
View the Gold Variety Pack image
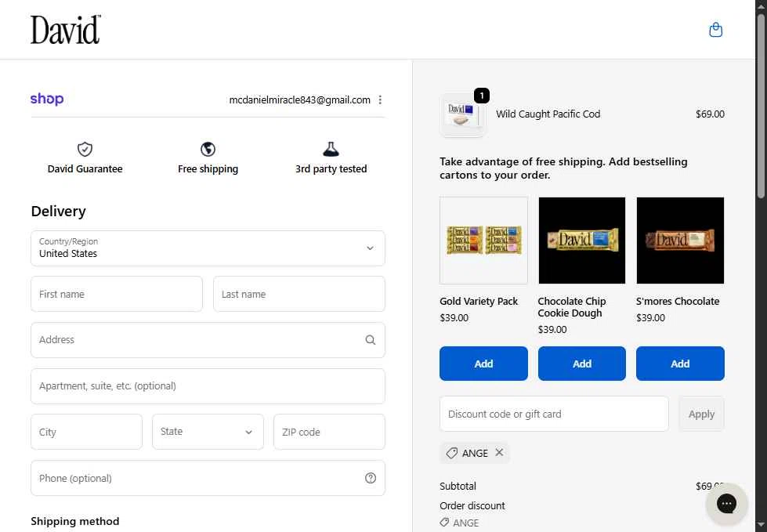click(483, 240)
